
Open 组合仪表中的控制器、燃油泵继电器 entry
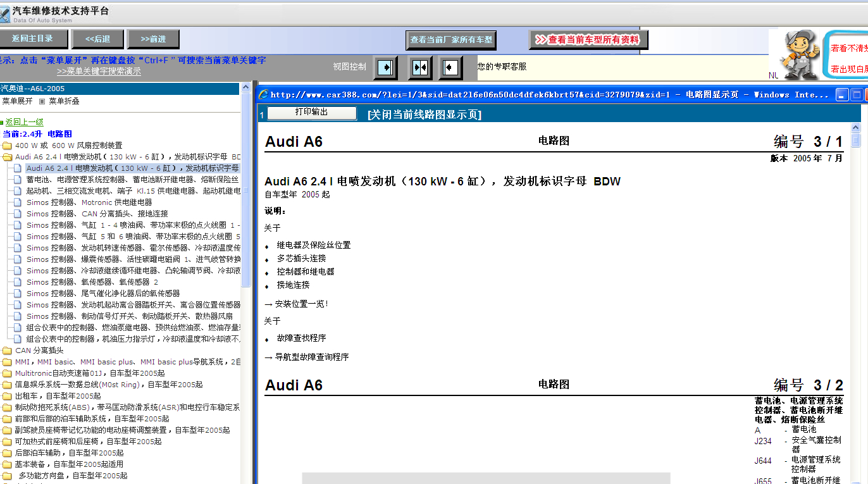click(133, 328)
